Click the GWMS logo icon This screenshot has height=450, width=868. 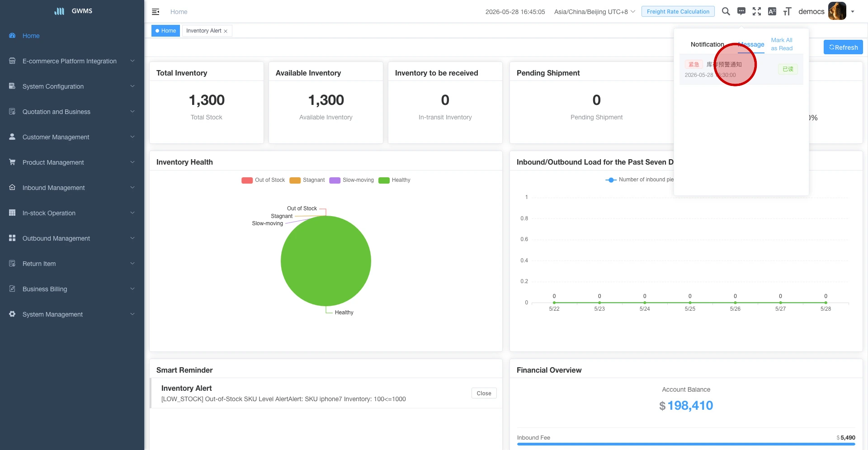59,11
